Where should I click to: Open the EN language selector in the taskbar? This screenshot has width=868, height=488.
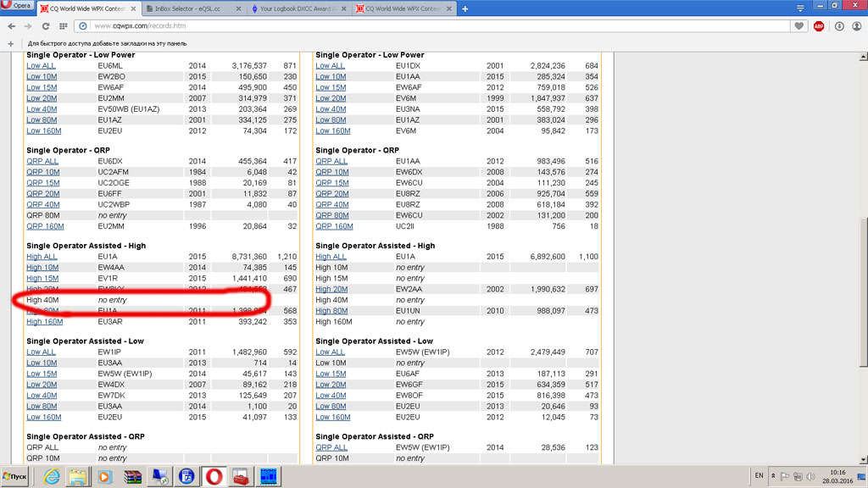tap(759, 476)
